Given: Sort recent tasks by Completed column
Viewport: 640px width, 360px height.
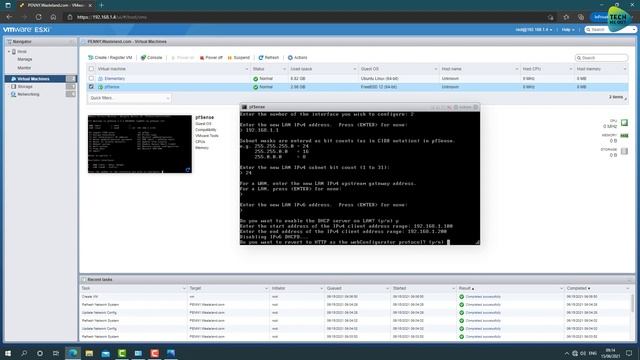Looking at the screenshot, I should click(x=578, y=288).
